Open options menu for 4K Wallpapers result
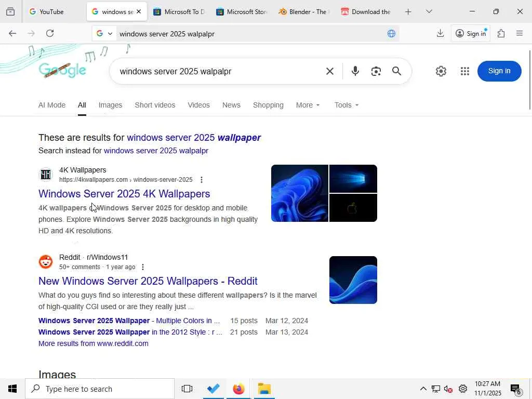The image size is (532, 399). (202, 180)
